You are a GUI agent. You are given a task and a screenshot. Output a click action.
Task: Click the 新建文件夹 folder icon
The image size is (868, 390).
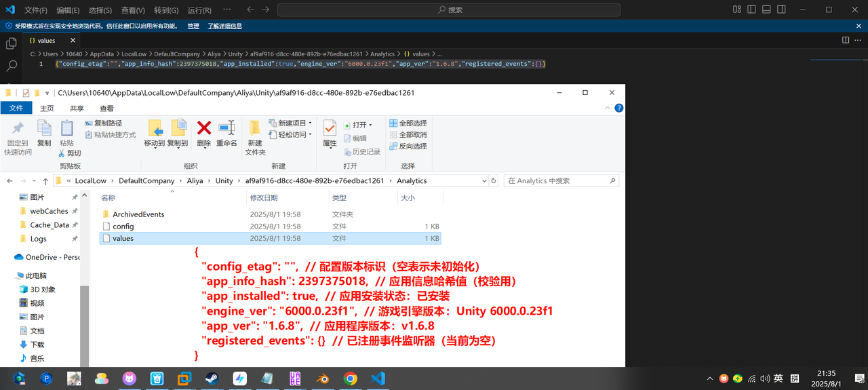(255, 128)
